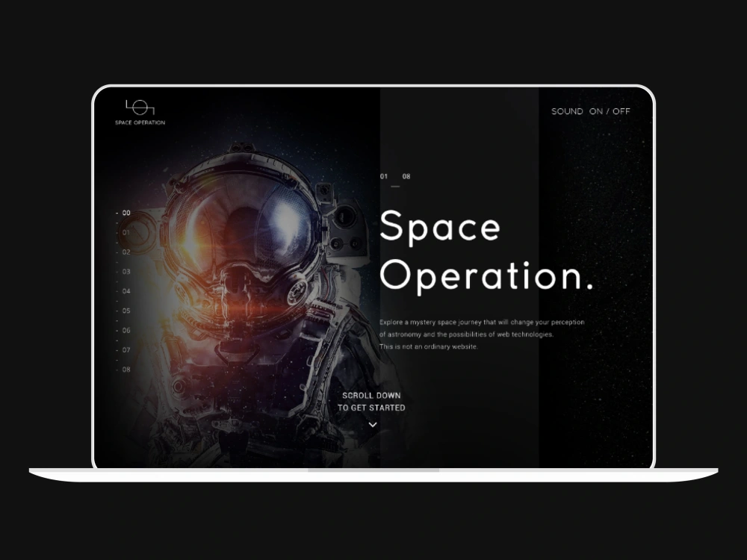
Task: Select section 07 in side navigation
Action: point(125,349)
